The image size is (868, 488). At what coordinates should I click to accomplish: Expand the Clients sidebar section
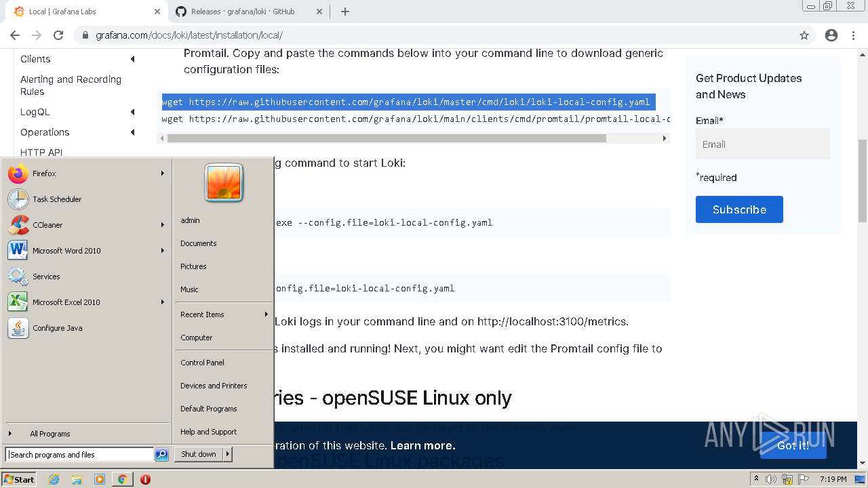[x=133, y=59]
